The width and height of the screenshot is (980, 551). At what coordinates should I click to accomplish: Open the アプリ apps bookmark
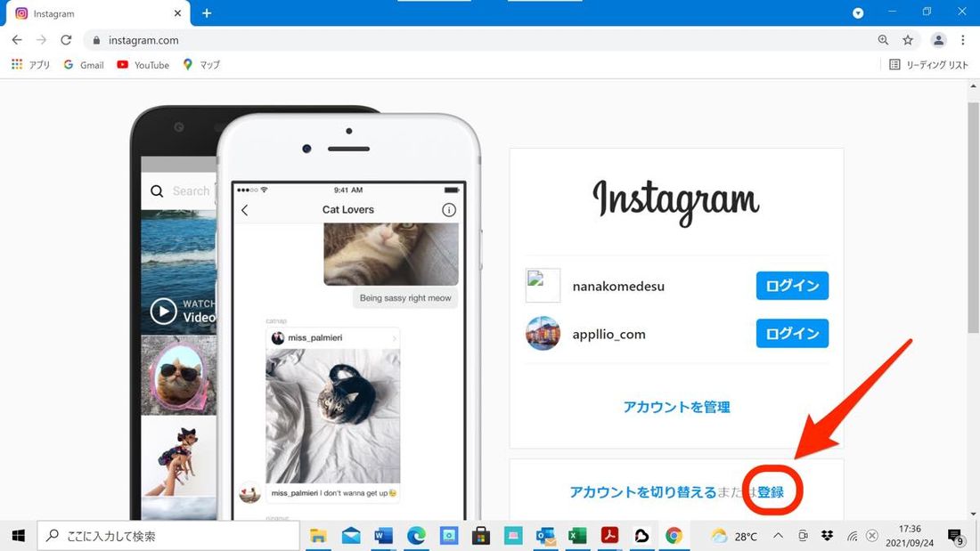click(30, 64)
